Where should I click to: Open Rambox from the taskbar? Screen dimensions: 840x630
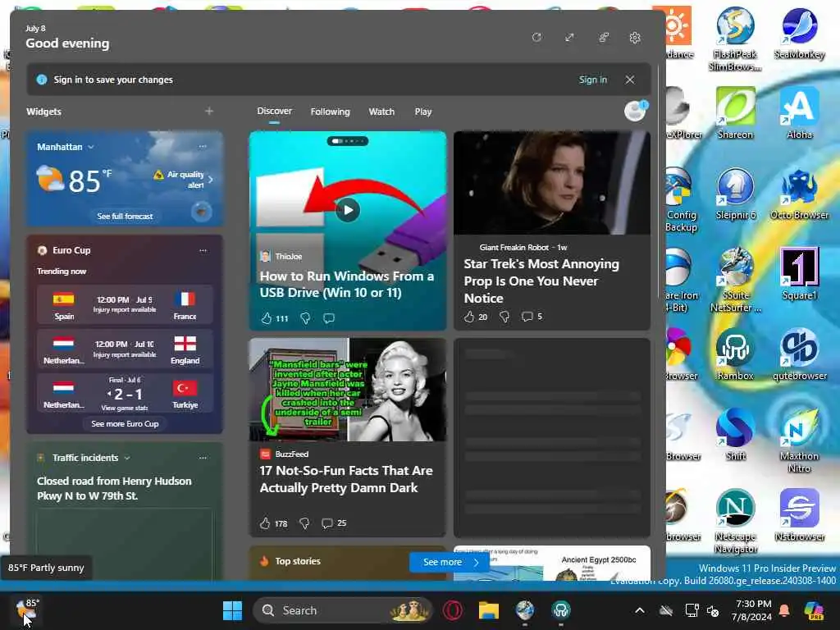pos(561,610)
